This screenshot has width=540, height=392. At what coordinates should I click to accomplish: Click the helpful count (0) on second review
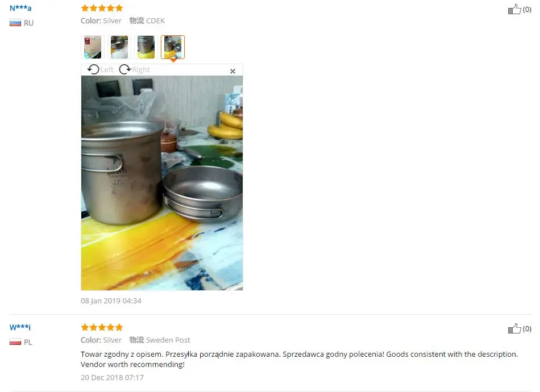[x=527, y=329]
